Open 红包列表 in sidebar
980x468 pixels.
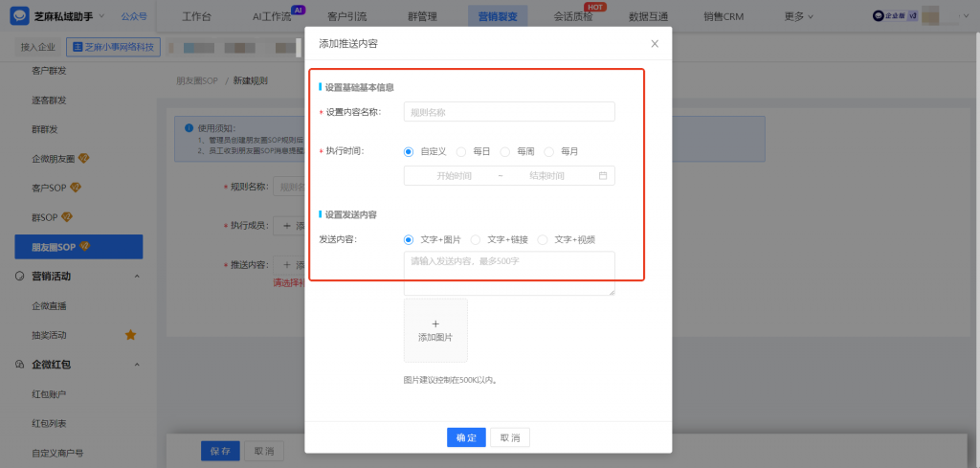[x=49, y=424]
